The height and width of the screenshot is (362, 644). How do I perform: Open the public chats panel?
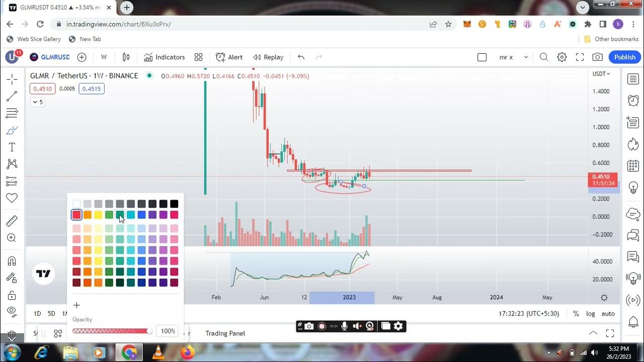[633, 235]
